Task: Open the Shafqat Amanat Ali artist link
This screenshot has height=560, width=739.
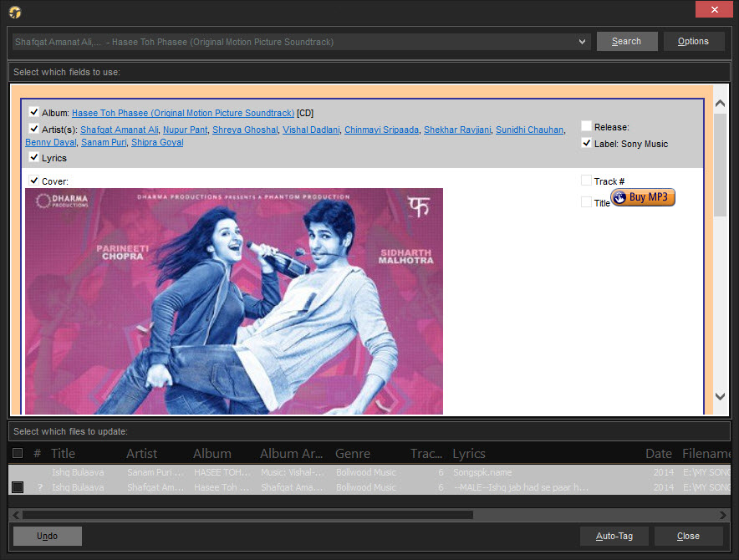Action: pos(119,130)
